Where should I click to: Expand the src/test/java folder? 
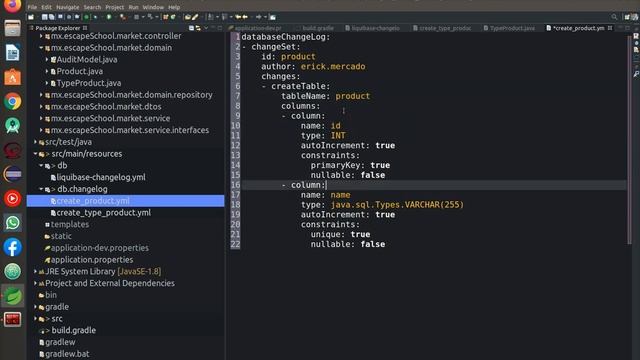(36, 142)
